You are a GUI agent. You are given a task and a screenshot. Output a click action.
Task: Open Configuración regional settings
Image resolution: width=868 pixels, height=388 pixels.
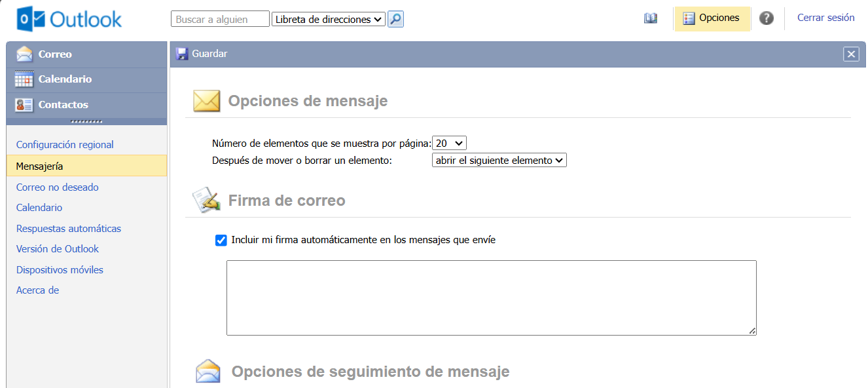pos(65,145)
